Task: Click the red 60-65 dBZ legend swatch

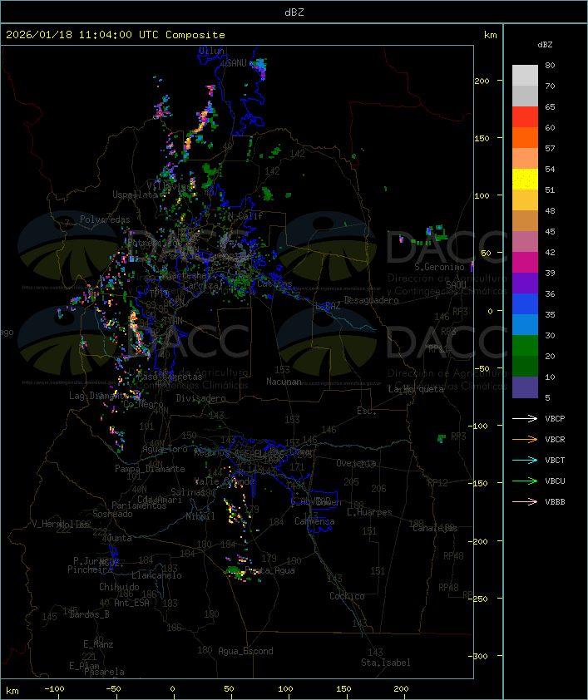Action: (525, 117)
